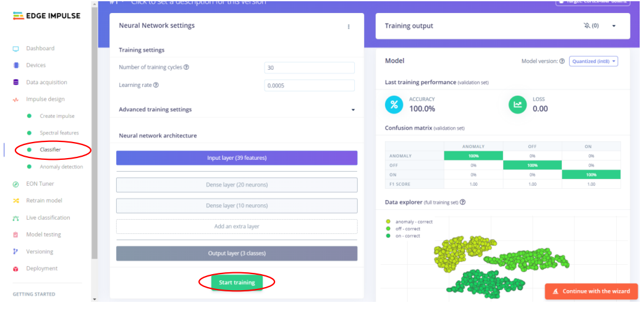The height and width of the screenshot is (313, 644).
Task: Click the Devices icon in sidebar
Action: [15, 65]
